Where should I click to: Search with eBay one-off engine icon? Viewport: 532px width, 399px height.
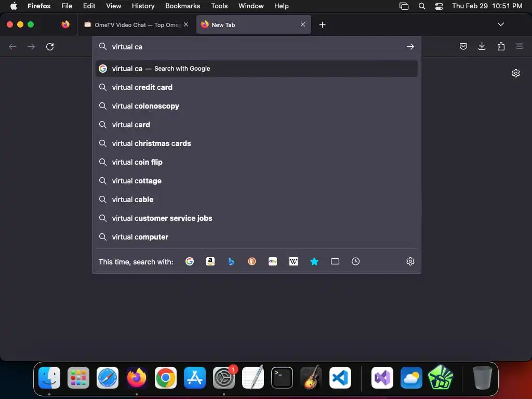click(x=273, y=261)
